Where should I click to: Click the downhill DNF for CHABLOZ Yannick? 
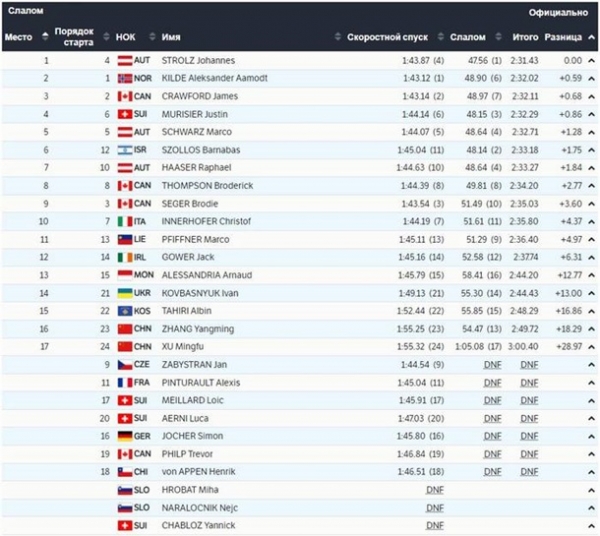click(435, 526)
